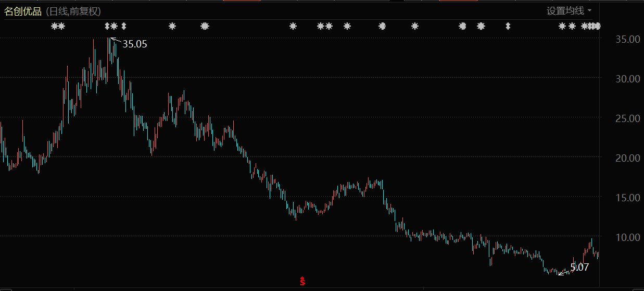Click the leftmost event marker in top row
644x291 pixels.
click(54, 26)
